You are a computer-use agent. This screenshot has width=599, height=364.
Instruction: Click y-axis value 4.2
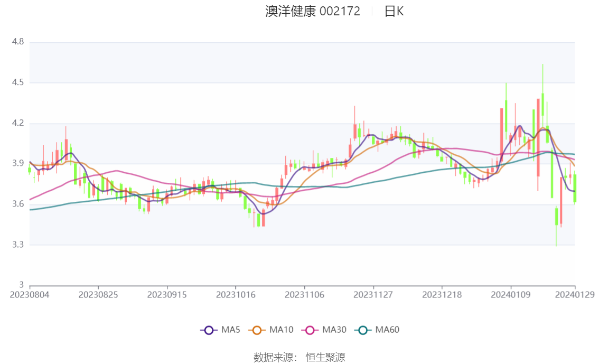[17, 123]
